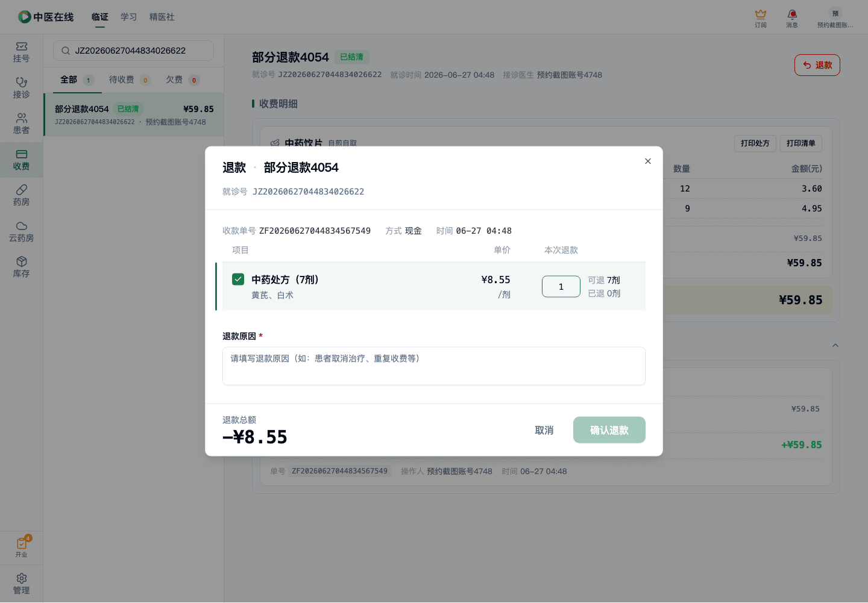Close the 退款 dialog with X
The image size is (868, 603).
click(x=648, y=161)
